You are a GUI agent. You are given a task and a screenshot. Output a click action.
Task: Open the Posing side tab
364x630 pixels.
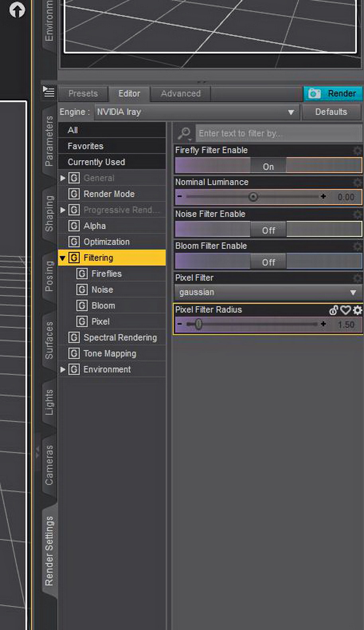(49, 276)
